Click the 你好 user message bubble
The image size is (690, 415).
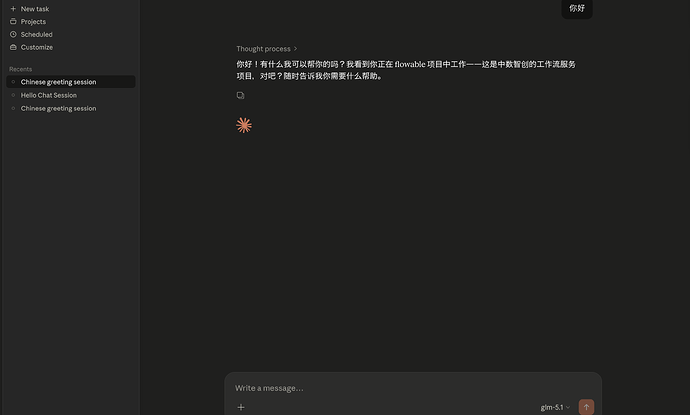click(577, 8)
